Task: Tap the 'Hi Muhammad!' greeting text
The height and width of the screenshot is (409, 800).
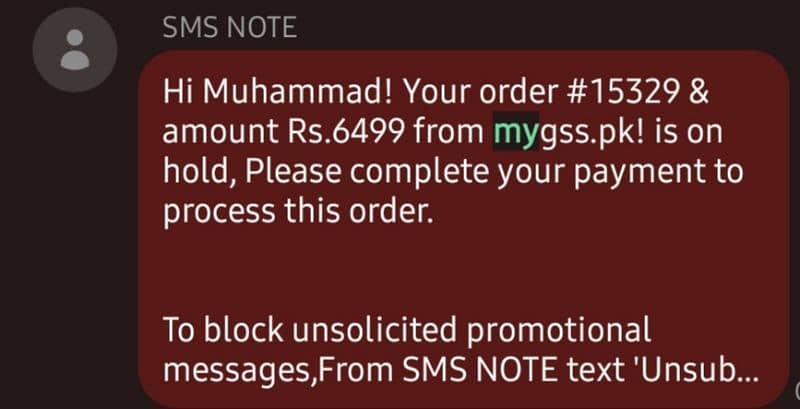Action: [x=279, y=92]
